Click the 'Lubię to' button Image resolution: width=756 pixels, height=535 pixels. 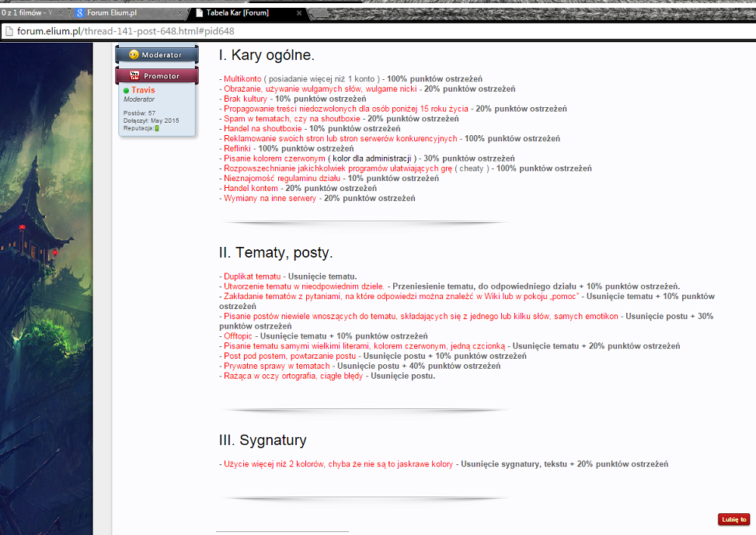(733, 519)
